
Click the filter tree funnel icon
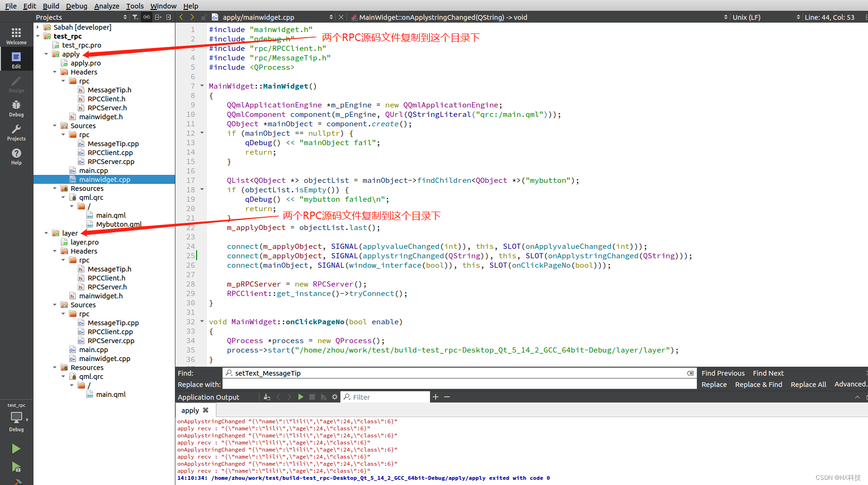click(x=135, y=17)
